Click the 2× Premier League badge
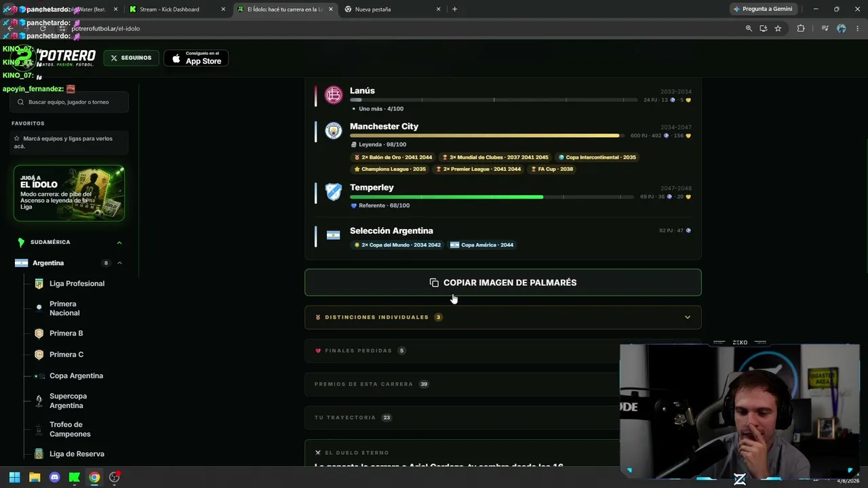 478,169
